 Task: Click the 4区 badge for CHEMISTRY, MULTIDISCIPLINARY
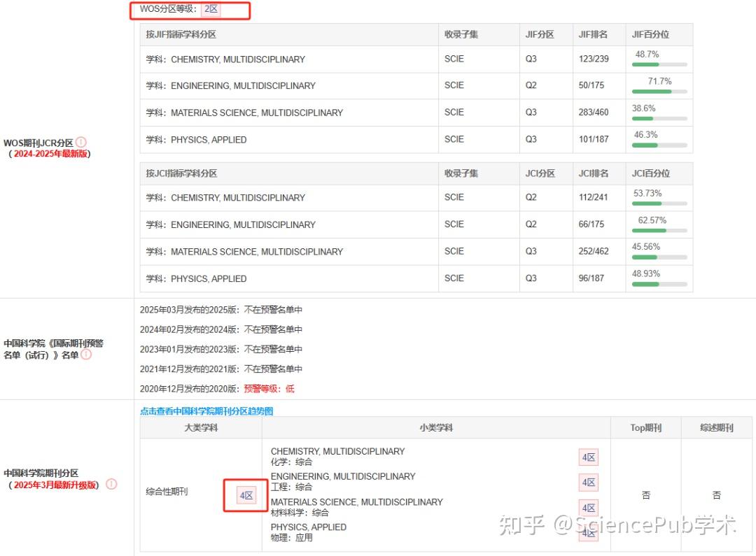pos(588,457)
